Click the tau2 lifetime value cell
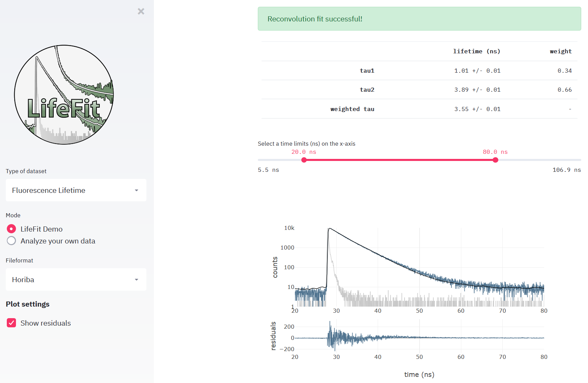 (x=477, y=90)
